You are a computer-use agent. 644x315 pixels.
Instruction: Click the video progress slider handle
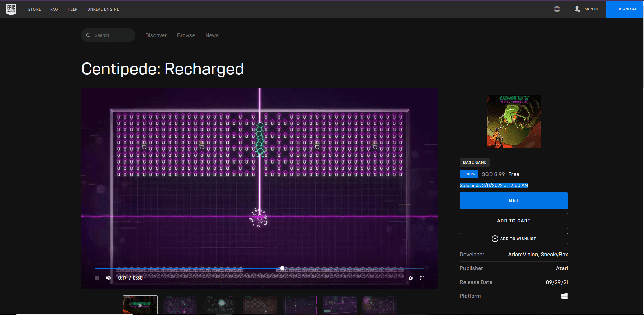[x=282, y=268]
